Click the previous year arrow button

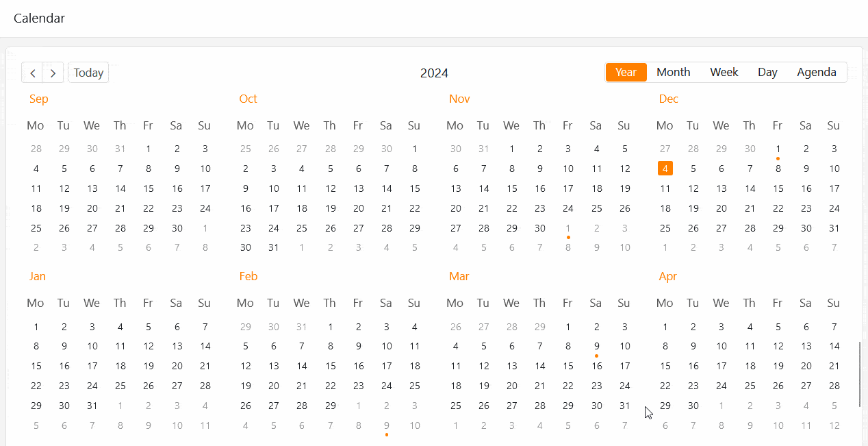pyautogui.click(x=32, y=73)
